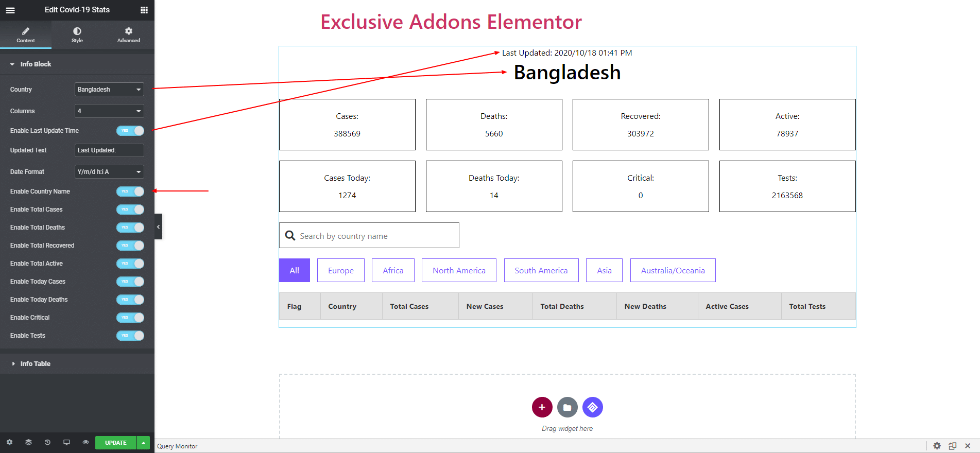The width and height of the screenshot is (980, 453).
Task: Toggle Enable Total Recovered switch
Action: click(130, 246)
